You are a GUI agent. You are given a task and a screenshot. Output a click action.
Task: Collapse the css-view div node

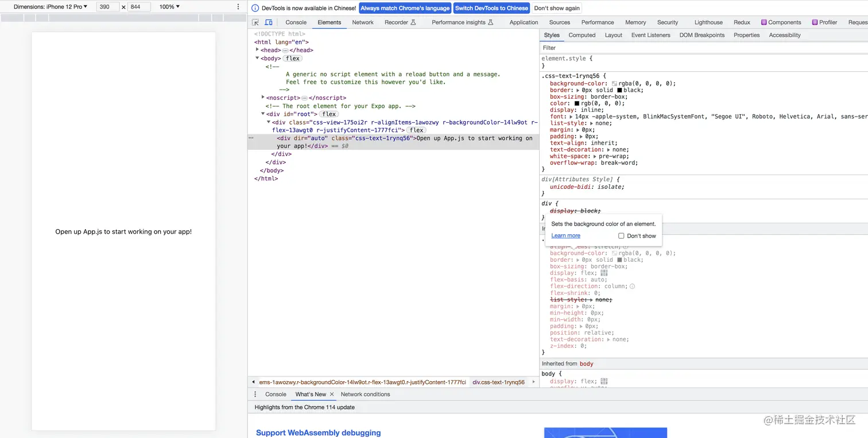(269, 122)
